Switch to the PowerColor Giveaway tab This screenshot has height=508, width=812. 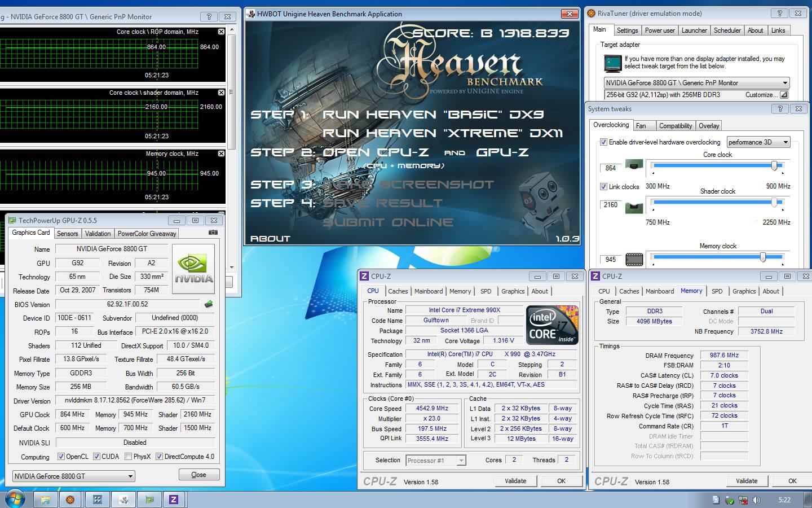coord(147,234)
